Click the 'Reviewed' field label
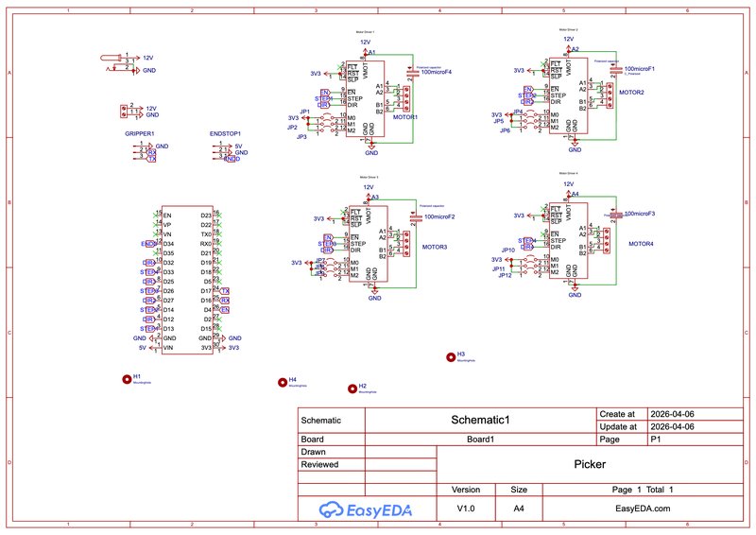 (319, 464)
